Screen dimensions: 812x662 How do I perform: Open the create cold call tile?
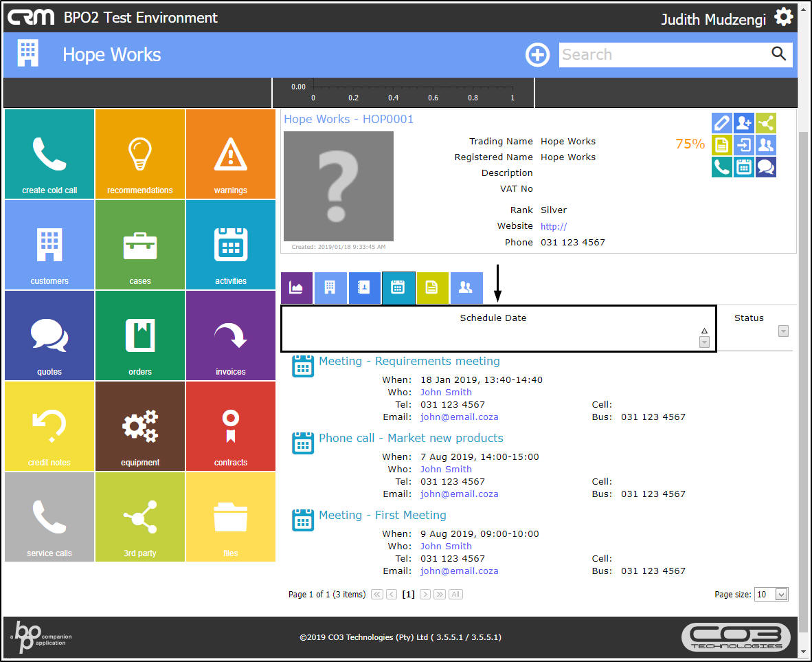click(x=49, y=154)
